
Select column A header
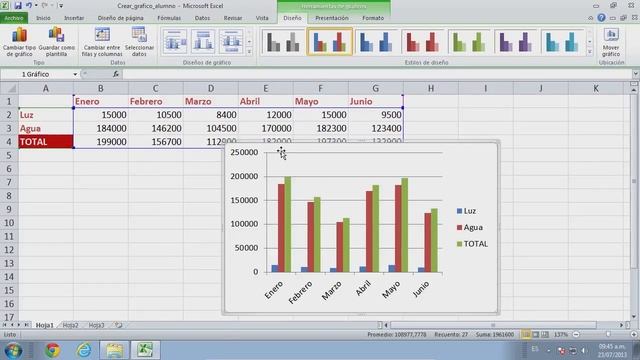pyautogui.click(x=46, y=88)
